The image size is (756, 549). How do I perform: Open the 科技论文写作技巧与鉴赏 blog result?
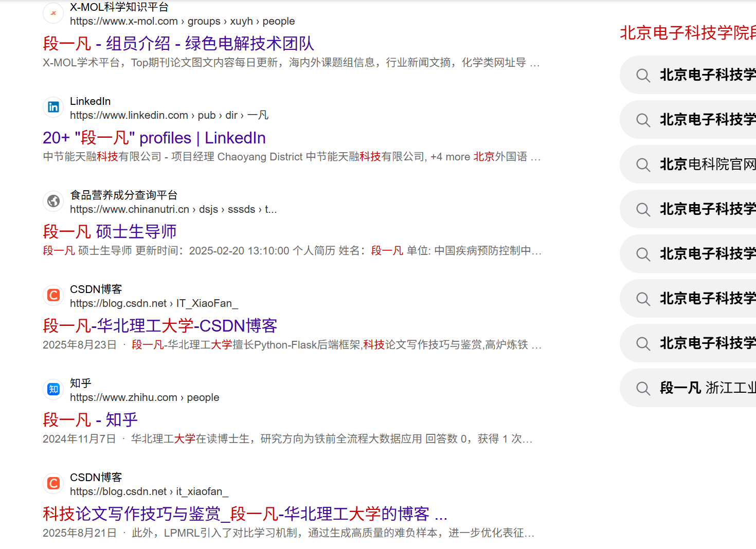(244, 514)
